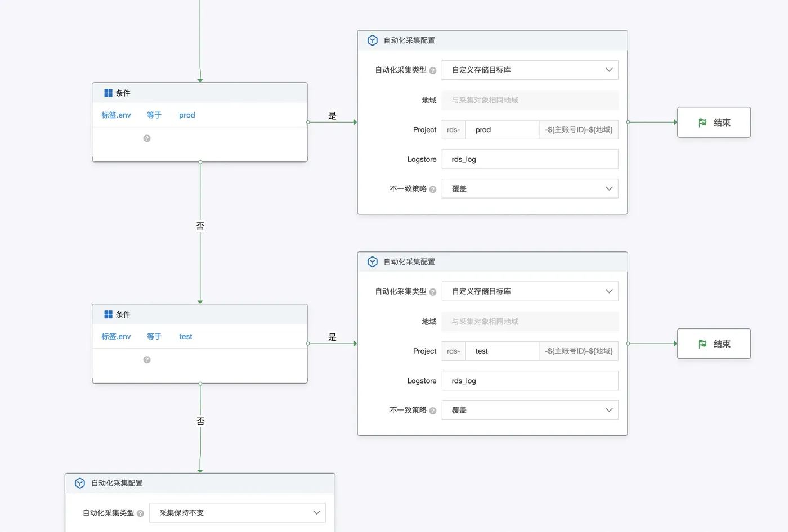Click the cube icon of the bottom collection config card
Screen dimensions: 788x532
point(80,483)
